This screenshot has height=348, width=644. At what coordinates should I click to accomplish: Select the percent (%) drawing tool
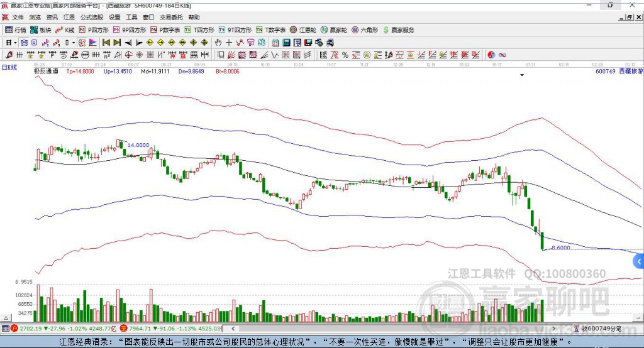(x=345, y=55)
